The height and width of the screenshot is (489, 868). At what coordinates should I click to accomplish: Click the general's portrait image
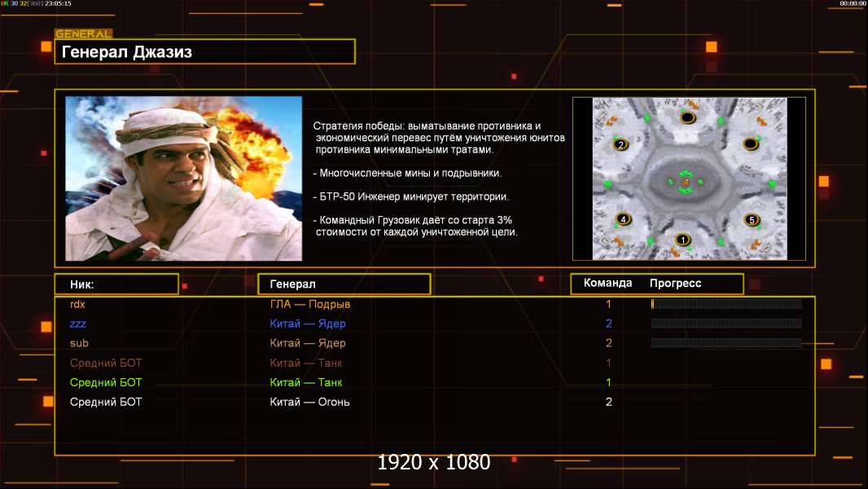pos(183,178)
